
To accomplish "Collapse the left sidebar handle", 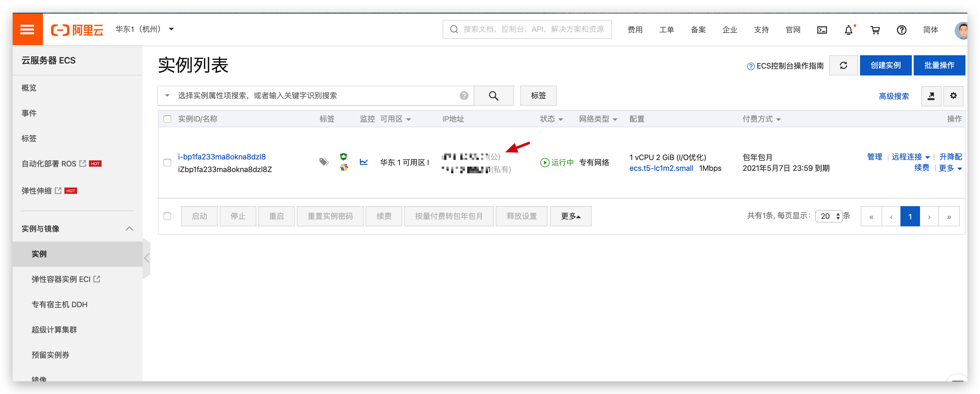I will point(147,258).
